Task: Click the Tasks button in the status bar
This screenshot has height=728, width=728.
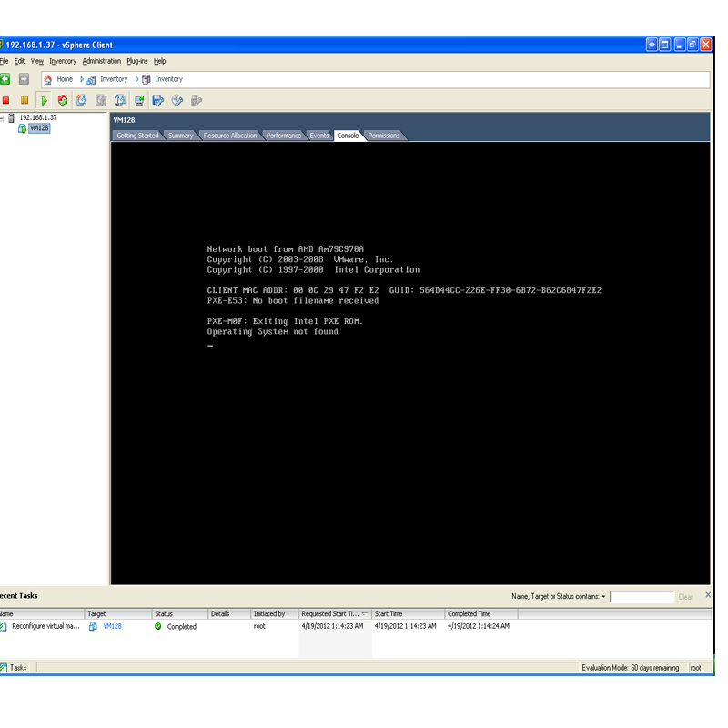Action: [16, 667]
